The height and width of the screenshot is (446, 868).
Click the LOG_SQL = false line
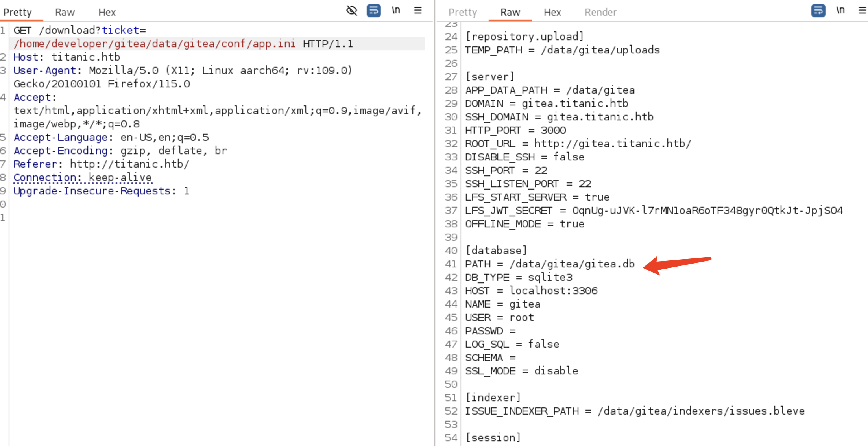click(x=512, y=344)
